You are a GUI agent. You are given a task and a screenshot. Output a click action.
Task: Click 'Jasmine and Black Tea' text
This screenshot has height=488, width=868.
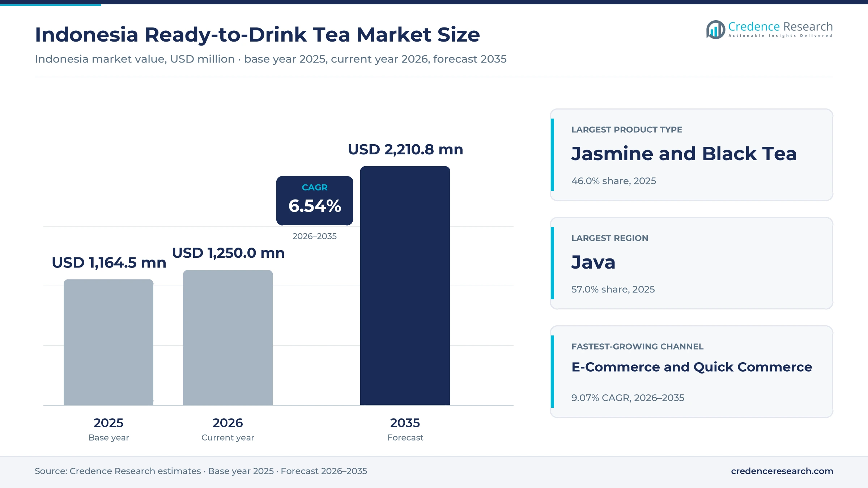684,154
